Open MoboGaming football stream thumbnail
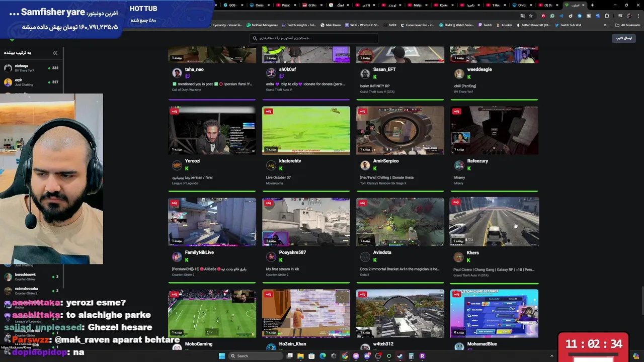644x362 pixels. pyautogui.click(x=212, y=313)
